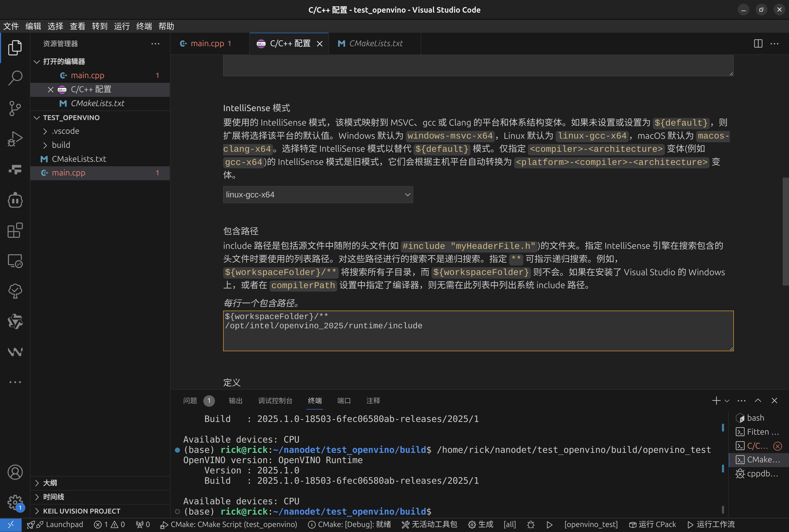Screen dimensions: 789x532
Task: Click 运行 CPack in status bar
Action: pos(652,525)
